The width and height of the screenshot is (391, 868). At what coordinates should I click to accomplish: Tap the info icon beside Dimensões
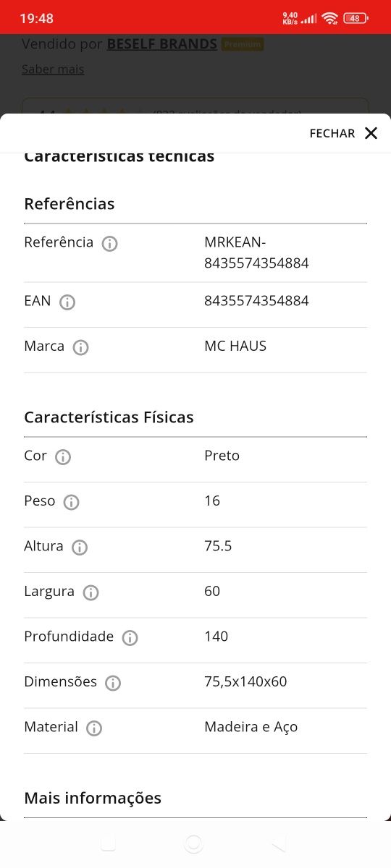click(x=113, y=683)
